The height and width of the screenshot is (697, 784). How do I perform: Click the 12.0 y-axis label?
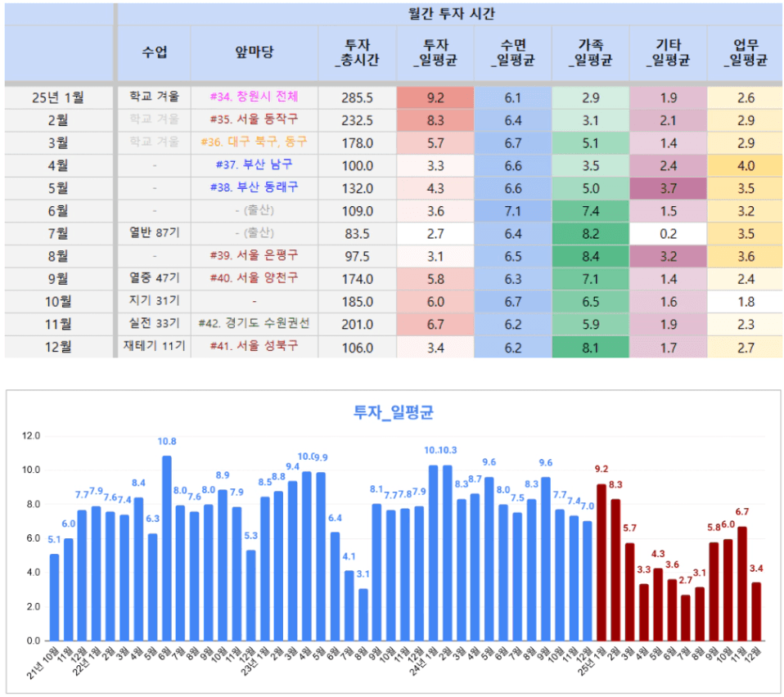point(31,436)
